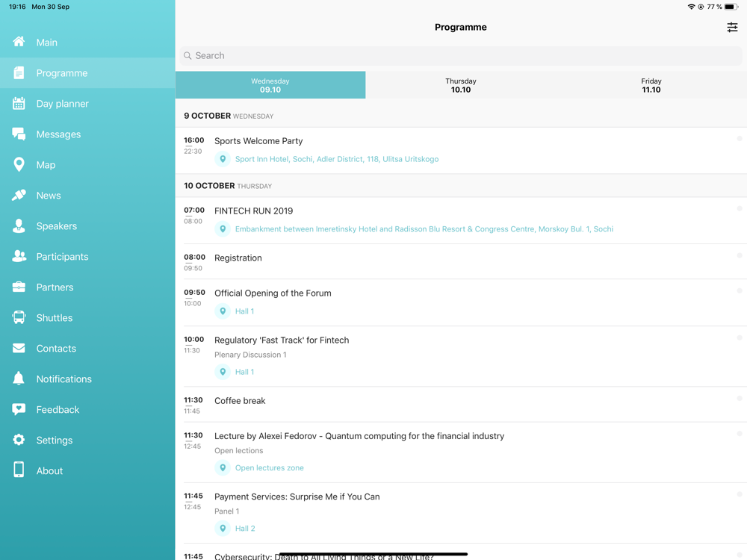This screenshot has width=747, height=560.
Task: Click the Messages chat bubbles icon
Action: coord(19,134)
